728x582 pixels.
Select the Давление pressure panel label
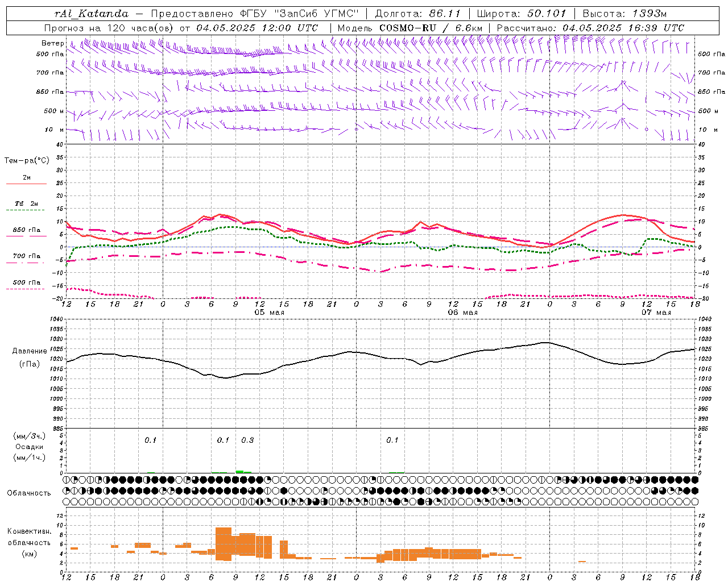30,351
